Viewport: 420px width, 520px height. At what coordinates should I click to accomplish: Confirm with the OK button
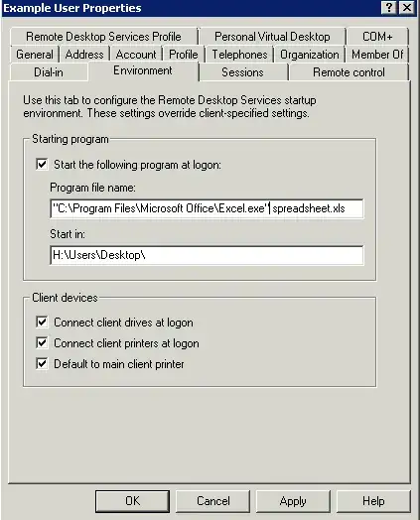[132, 501]
